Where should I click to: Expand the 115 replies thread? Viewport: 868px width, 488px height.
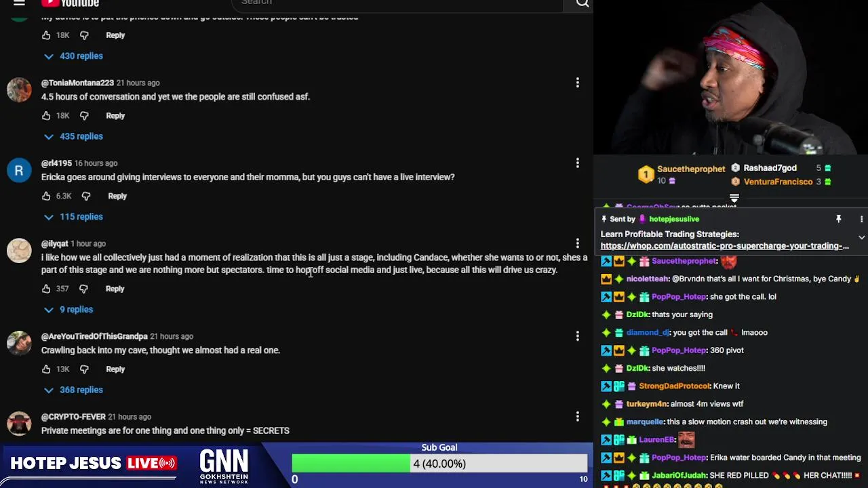click(73, 217)
